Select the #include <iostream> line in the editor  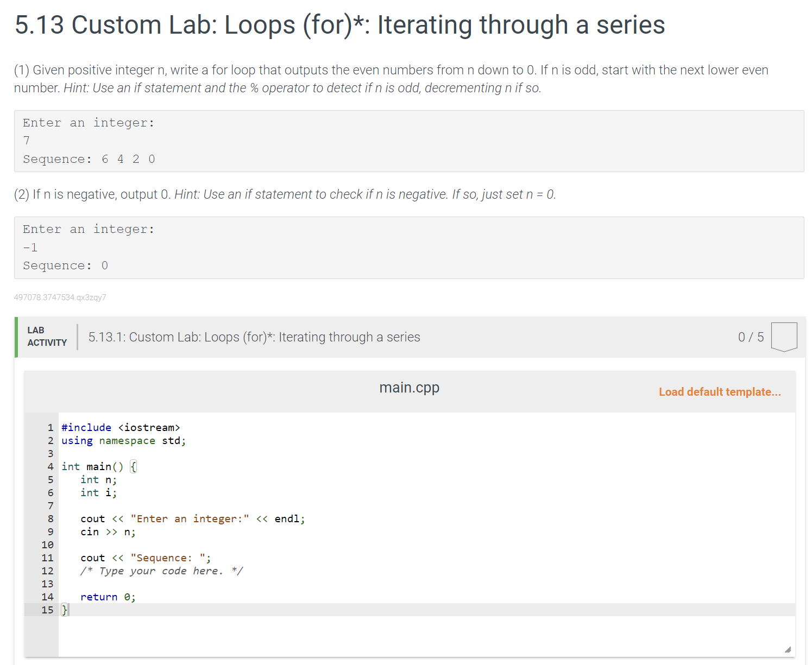click(x=121, y=427)
